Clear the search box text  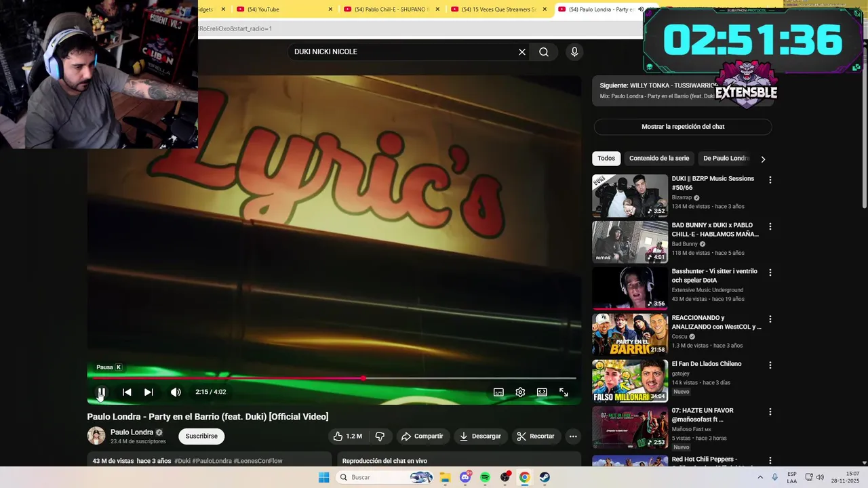click(522, 52)
